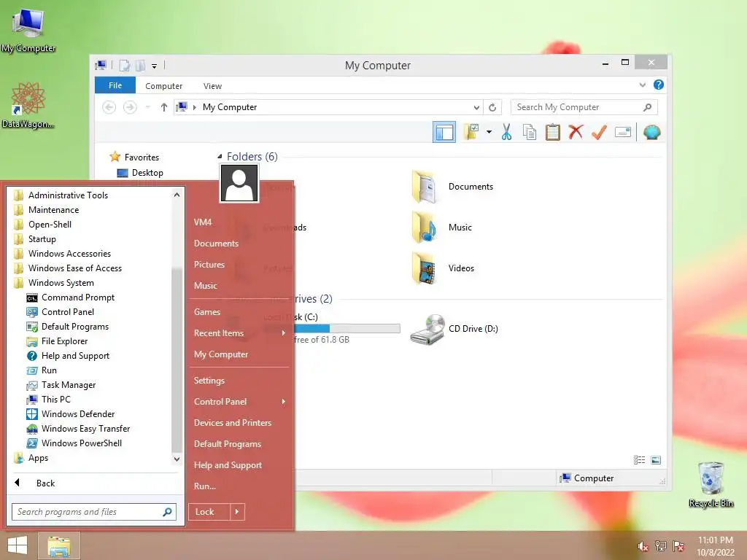Image resolution: width=747 pixels, height=560 pixels.
Task: Expand the Windows Accessories folder
Action: coord(69,253)
